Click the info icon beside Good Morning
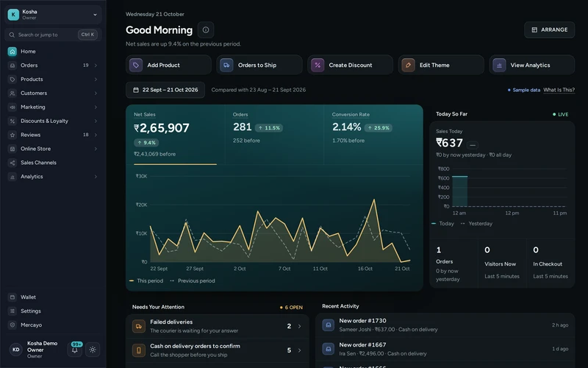This screenshot has height=368, width=588. 206,29
